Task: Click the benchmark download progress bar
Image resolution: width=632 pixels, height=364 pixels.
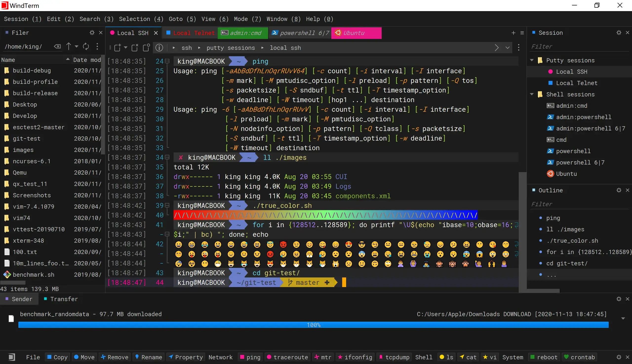Action: click(x=313, y=325)
